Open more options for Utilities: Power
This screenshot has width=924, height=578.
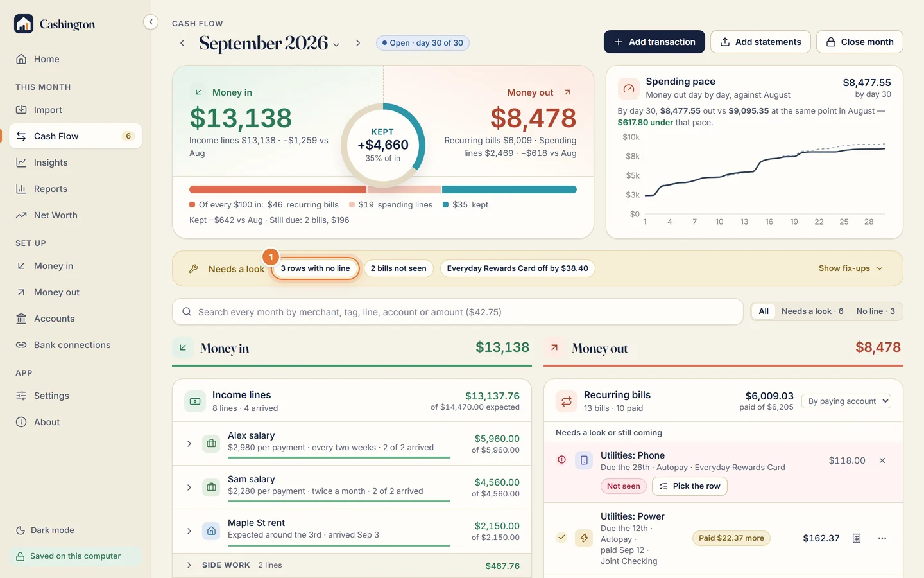click(x=882, y=538)
